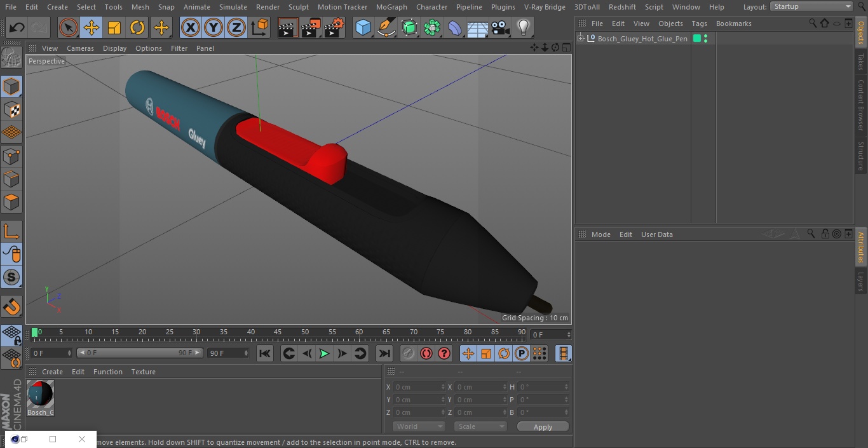Open the Deformer bend icon
This screenshot has width=868, height=448.
(455, 27)
